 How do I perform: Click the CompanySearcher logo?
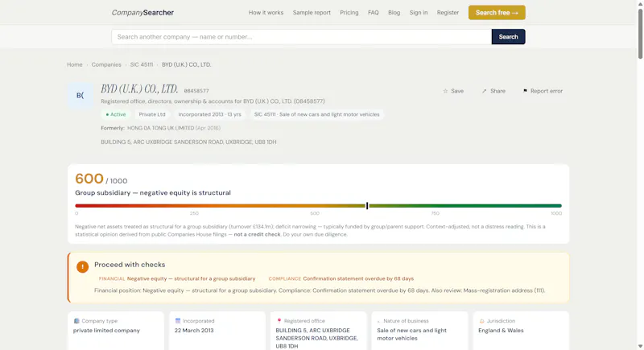point(142,13)
